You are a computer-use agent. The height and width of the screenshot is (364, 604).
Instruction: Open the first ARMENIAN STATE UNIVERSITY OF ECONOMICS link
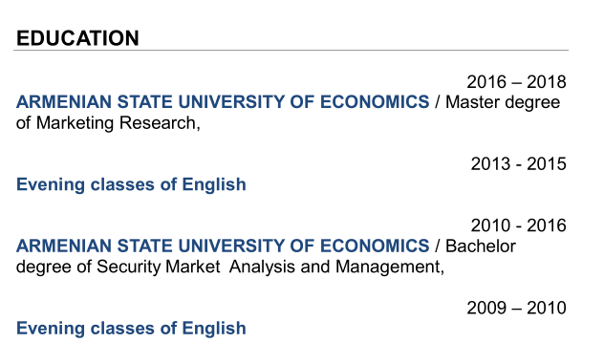point(223,102)
